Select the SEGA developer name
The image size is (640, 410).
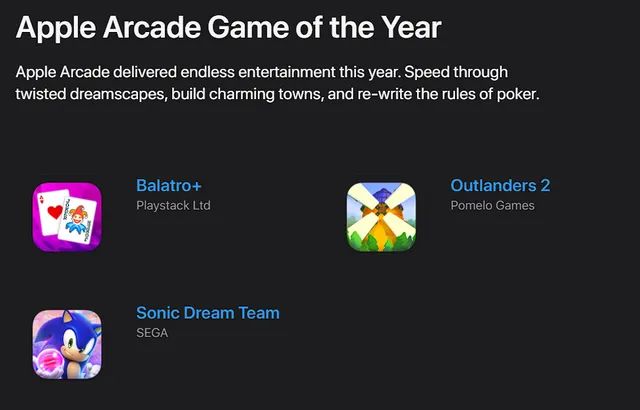point(152,333)
